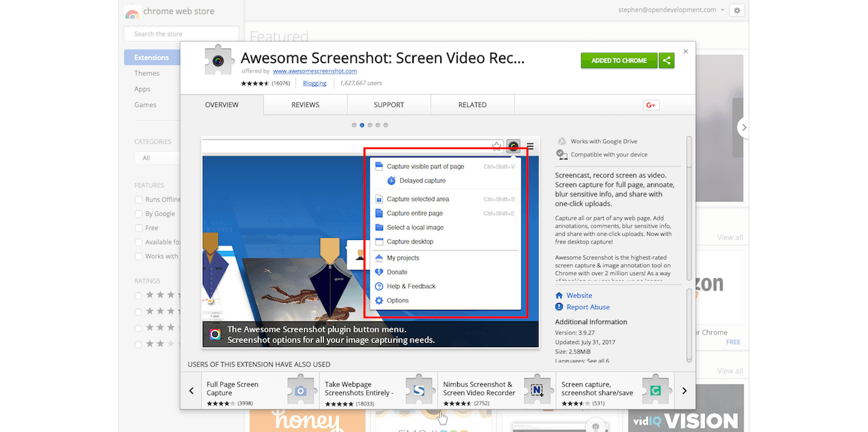Open the stephen@opendevelopment.com account dropdown
The image size is (868, 432).
[x=671, y=10]
